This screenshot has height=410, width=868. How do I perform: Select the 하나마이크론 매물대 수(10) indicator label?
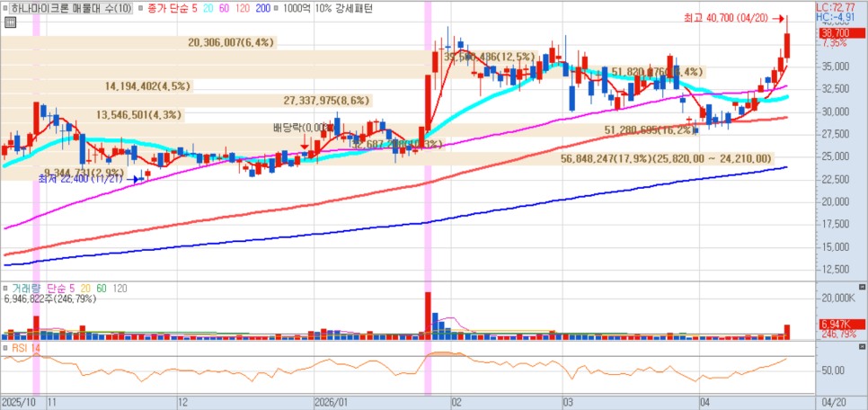[71, 8]
